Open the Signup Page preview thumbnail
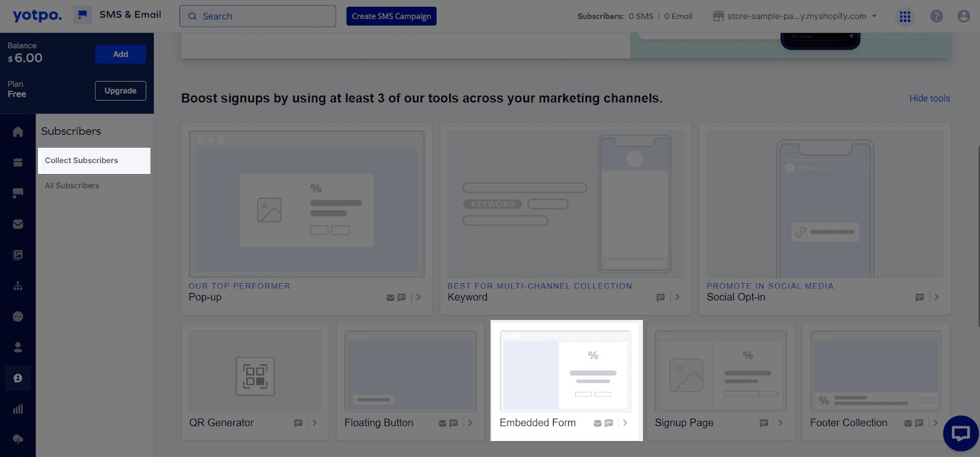Viewport: 980px width, 457px height. pyautogui.click(x=721, y=371)
